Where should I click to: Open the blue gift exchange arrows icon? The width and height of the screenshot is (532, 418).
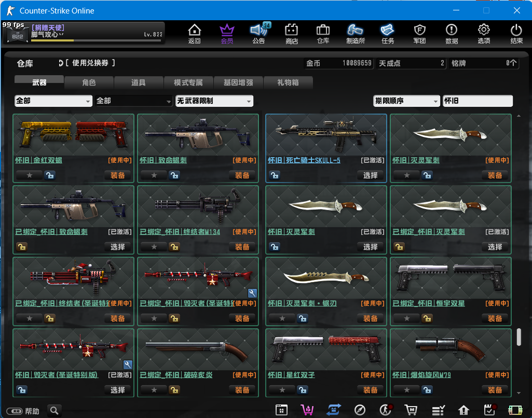(334, 410)
